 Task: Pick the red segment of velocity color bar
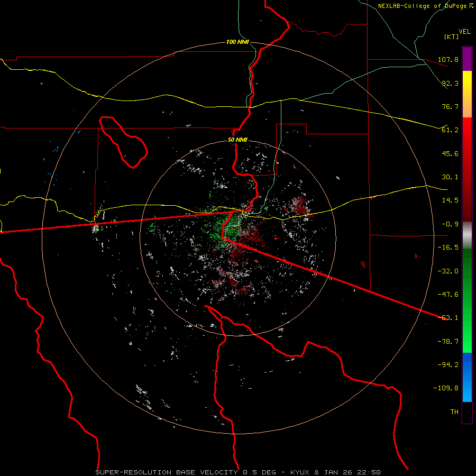coord(467,169)
